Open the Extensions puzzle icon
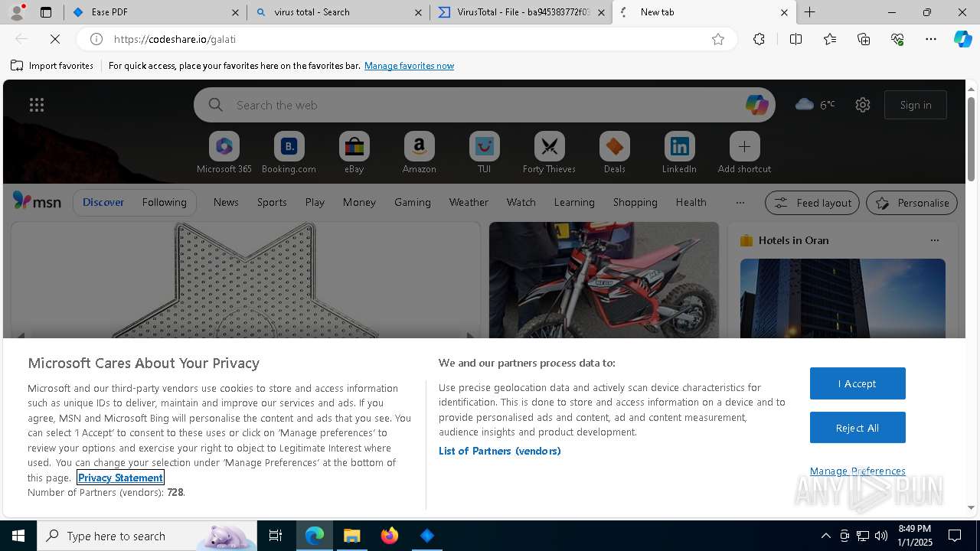Screen dimensions: 980x551 pyautogui.click(x=759, y=39)
